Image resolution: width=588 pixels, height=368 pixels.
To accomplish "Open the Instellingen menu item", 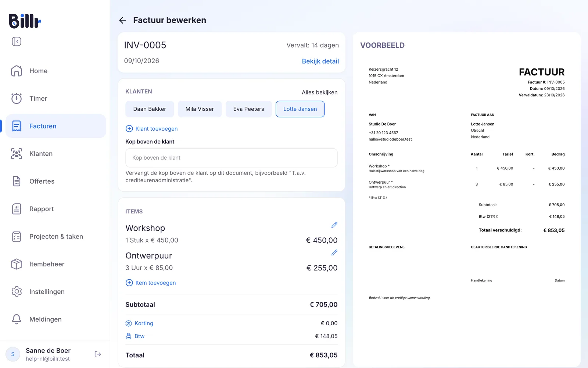I will [56, 291].
